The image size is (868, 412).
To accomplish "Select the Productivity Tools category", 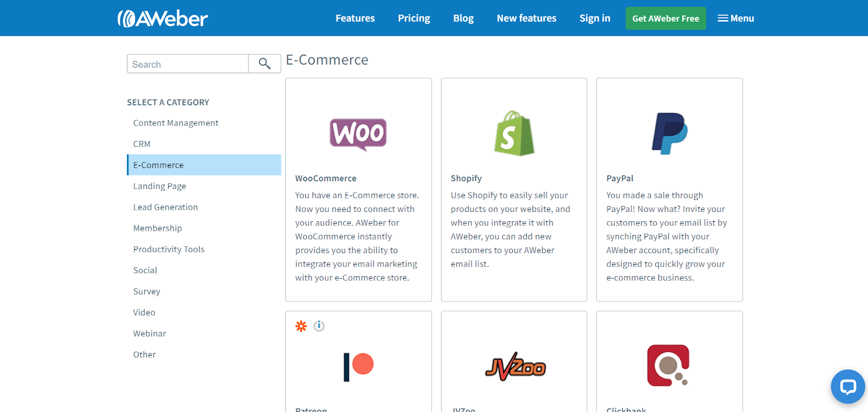I will point(169,249).
